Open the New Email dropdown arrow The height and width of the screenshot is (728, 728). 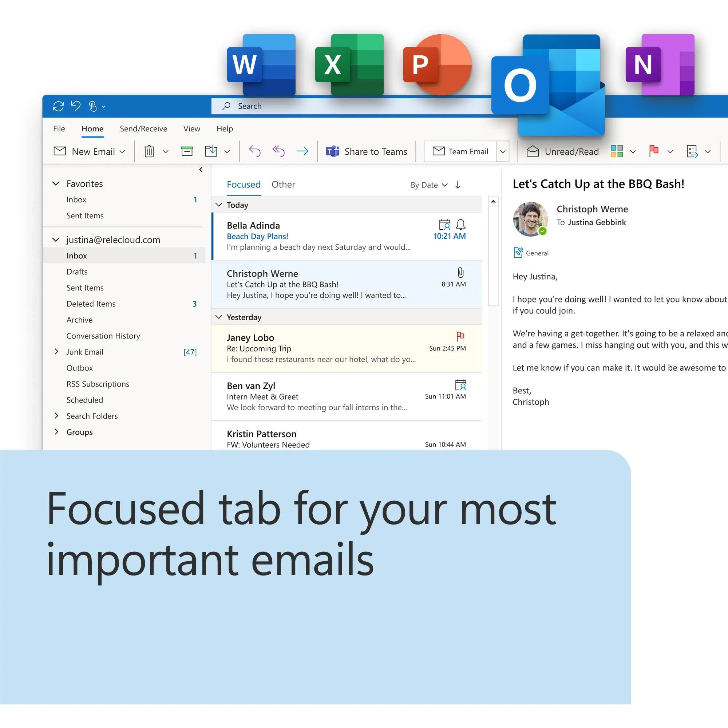click(x=122, y=152)
